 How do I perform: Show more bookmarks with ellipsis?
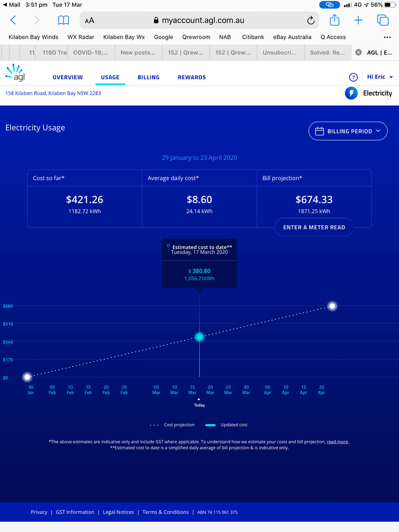tap(387, 37)
